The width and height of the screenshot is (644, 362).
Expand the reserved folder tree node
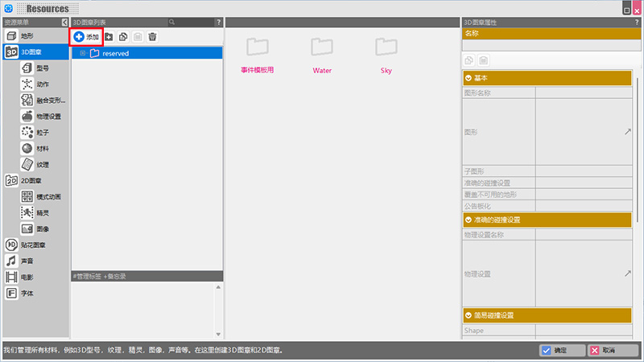coord(83,53)
